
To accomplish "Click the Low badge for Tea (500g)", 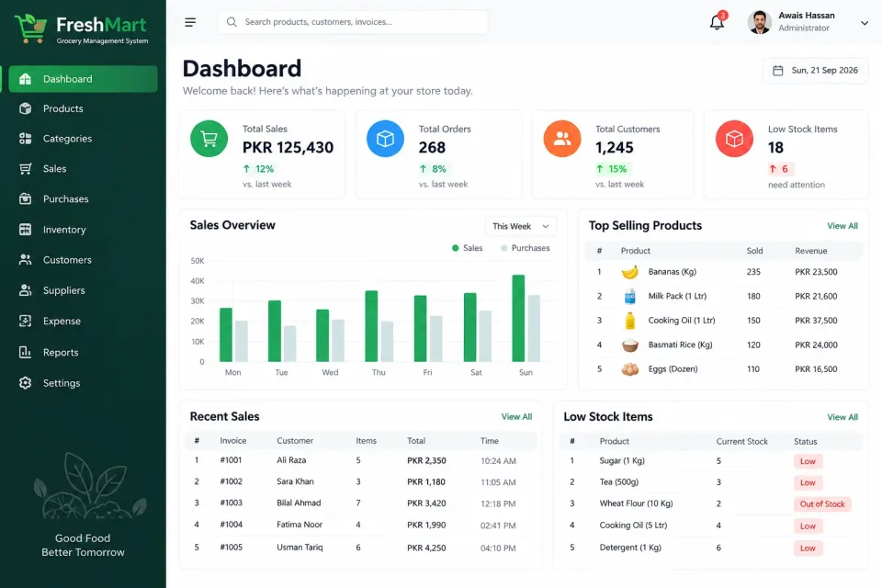I will point(808,482).
